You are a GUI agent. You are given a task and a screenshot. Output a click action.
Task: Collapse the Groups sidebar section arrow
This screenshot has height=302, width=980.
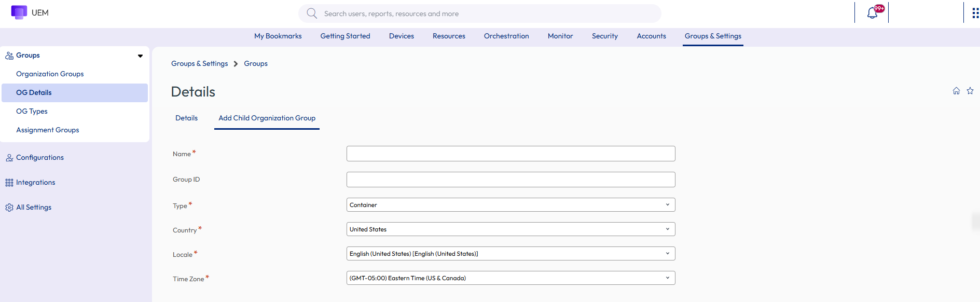[x=140, y=56]
